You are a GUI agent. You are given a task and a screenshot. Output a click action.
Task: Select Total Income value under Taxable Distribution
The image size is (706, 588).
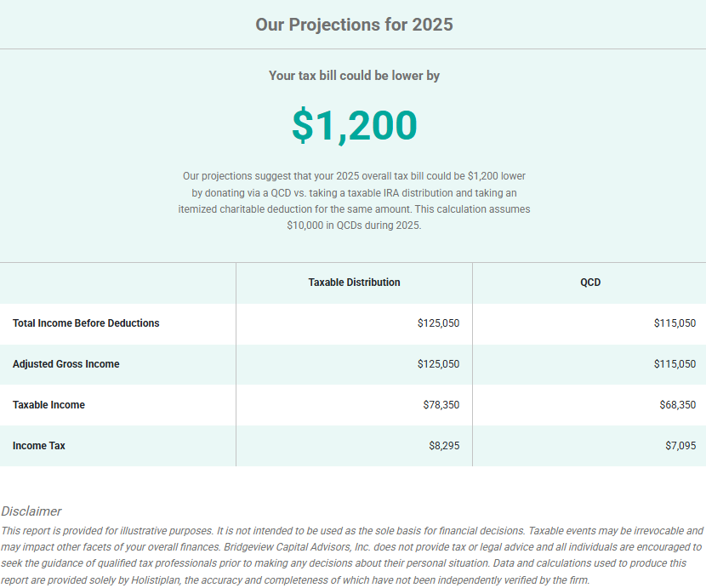coord(438,323)
